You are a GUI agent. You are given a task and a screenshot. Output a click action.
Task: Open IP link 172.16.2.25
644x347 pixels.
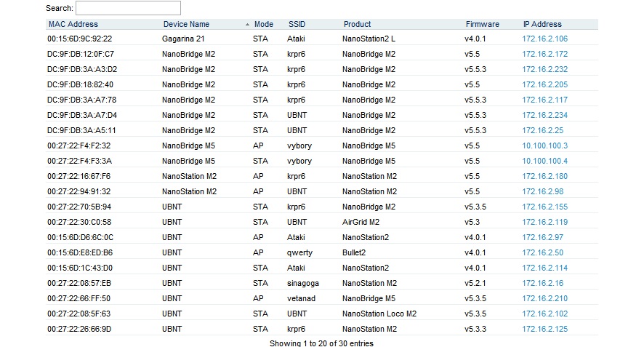pyautogui.click(x=542, y=130)
